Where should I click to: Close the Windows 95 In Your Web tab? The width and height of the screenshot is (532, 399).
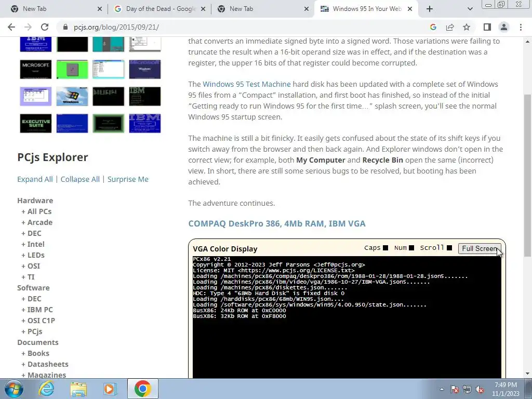click(410, 9)
